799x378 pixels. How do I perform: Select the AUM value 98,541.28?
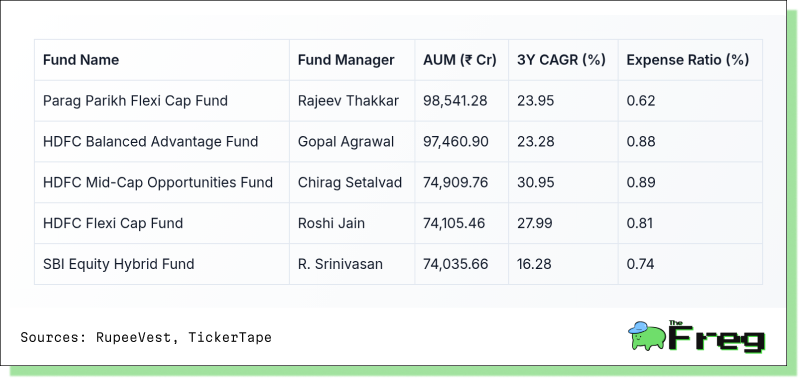point(455,101)
